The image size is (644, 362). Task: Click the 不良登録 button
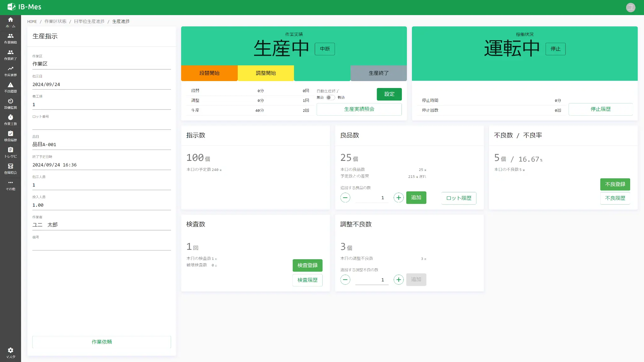(615, 184)
